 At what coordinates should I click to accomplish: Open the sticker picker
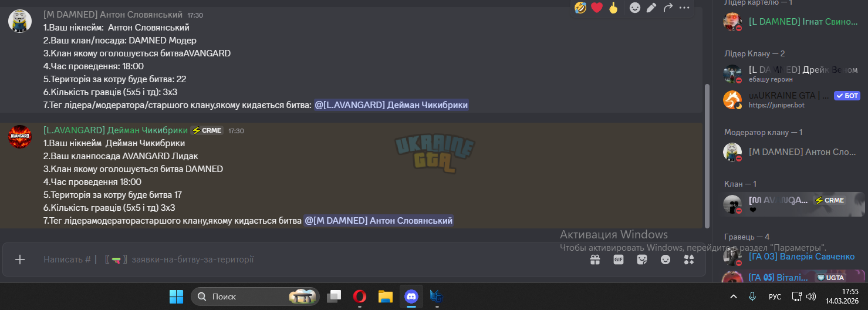642,260
